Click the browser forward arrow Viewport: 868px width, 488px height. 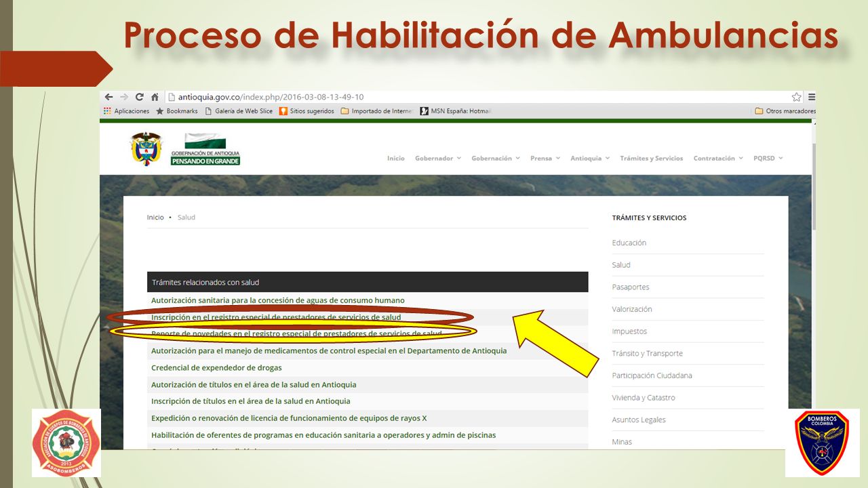coord(124,97)
